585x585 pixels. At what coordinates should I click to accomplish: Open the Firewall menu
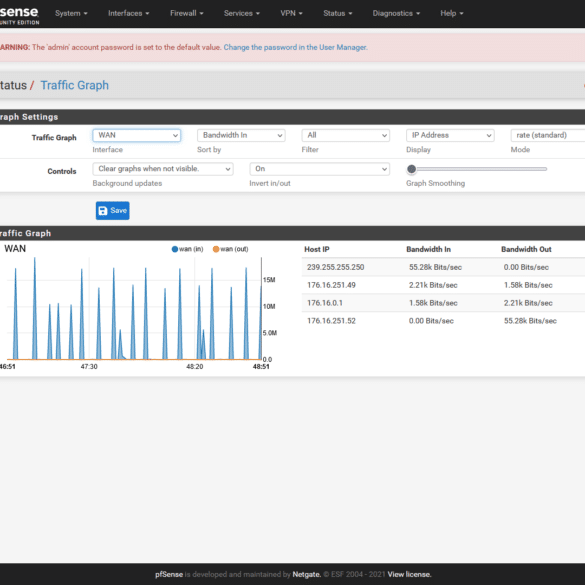tap(187, 13)
